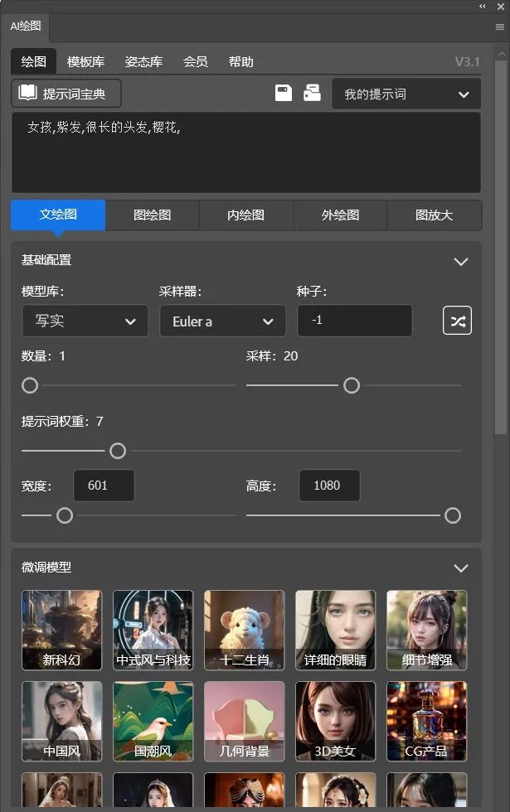Click the 数量 slider handle

(x=30, y=385)
